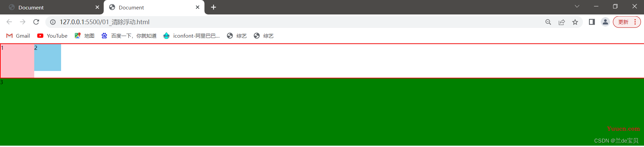This screenshot has height=147, width=644.
Task: Open the YouTube bookmark
Action: [x=52, y=36]
